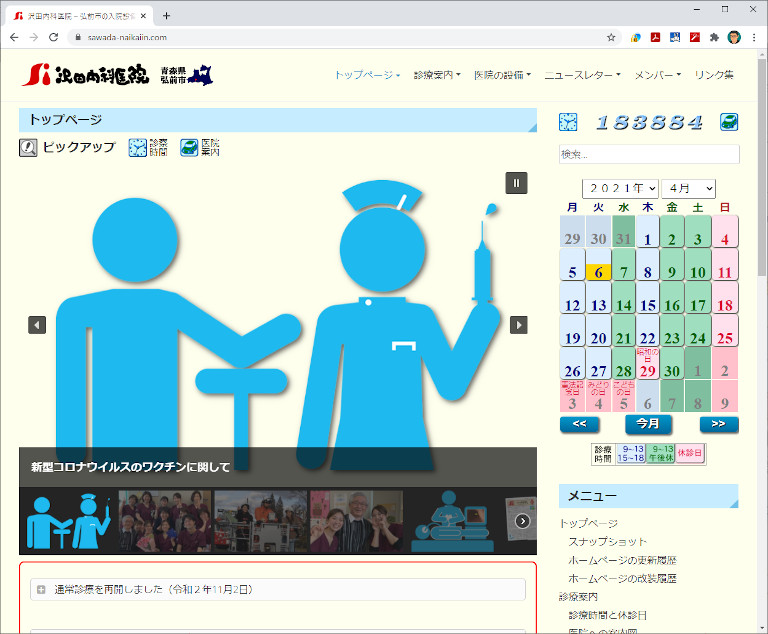
Task: Click the site search field
Action: pos(649,154)
